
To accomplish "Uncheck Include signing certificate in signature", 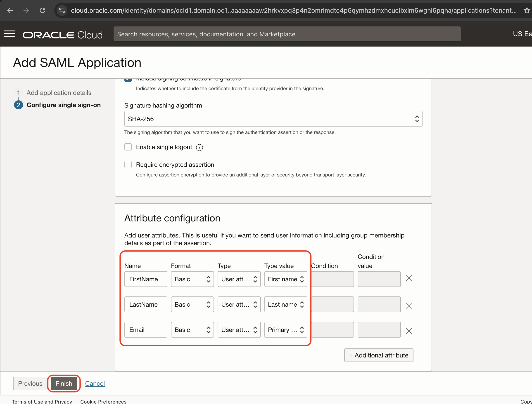I will (x=128, y=80).
